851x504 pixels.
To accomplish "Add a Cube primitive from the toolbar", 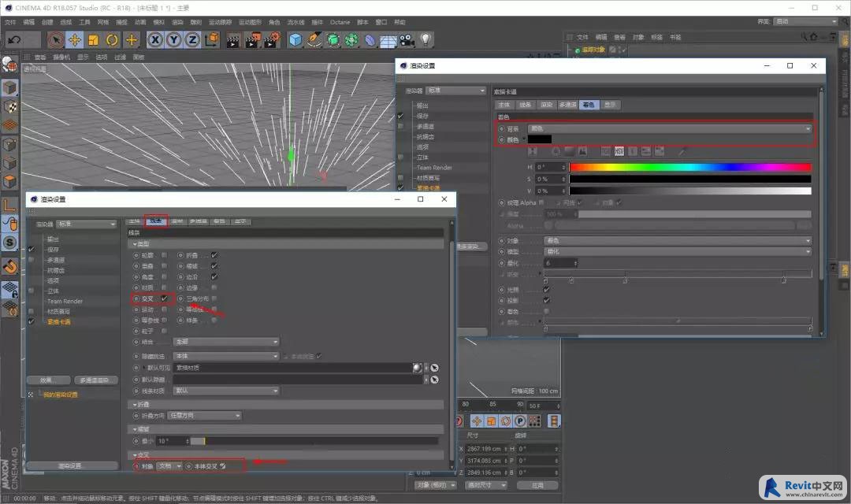I will (x=295, y=39).
